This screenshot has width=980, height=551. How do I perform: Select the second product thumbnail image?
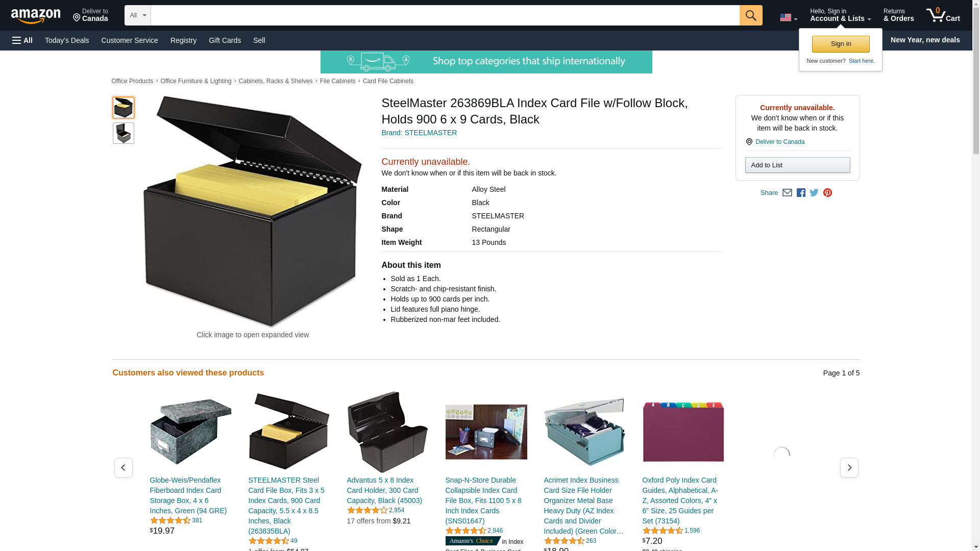click(x=123, y=133)
